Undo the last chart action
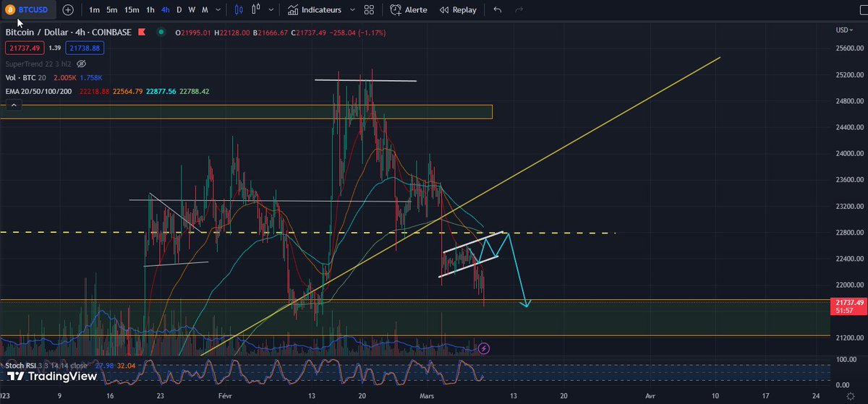 498,10
